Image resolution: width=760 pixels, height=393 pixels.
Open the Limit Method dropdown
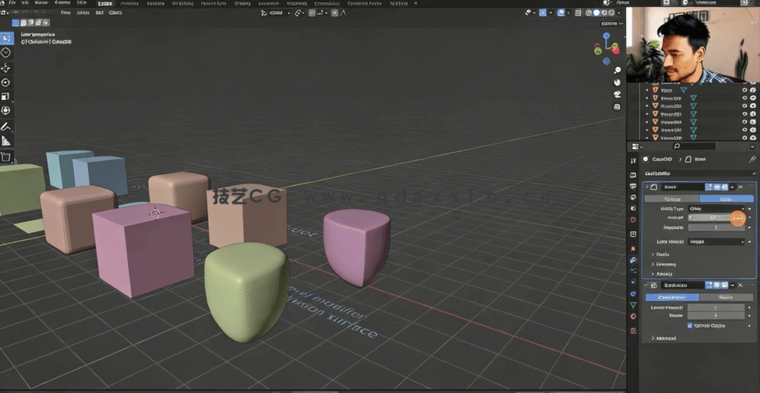click(716, 241)
